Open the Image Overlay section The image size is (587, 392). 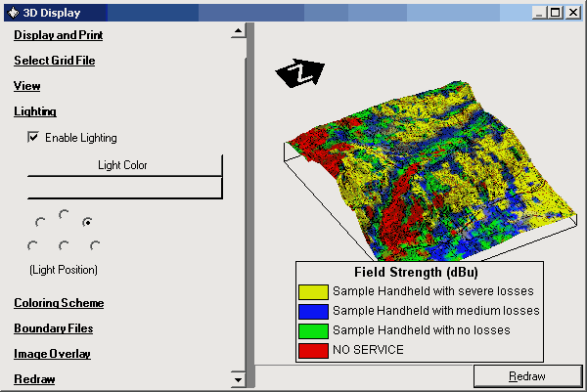53,354
